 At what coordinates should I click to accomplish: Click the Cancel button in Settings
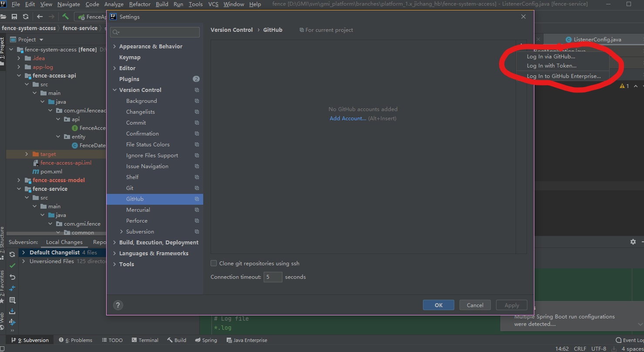coord(475,305)
